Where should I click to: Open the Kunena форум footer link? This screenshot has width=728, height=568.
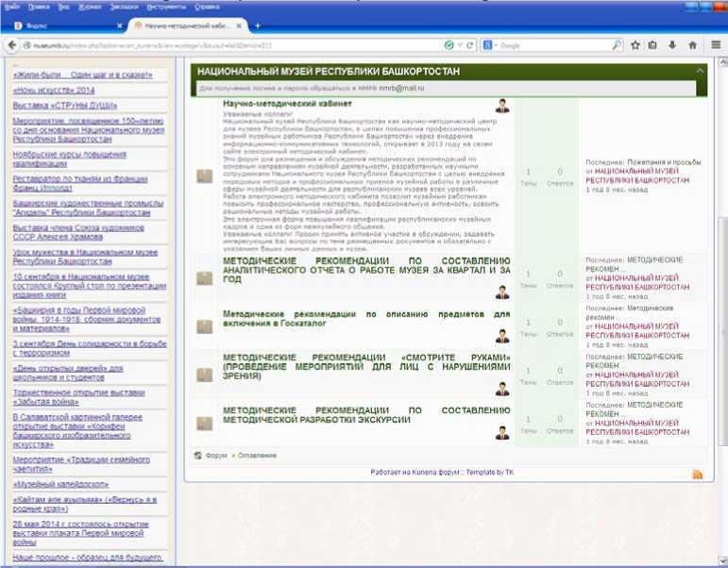pos(435,472)
